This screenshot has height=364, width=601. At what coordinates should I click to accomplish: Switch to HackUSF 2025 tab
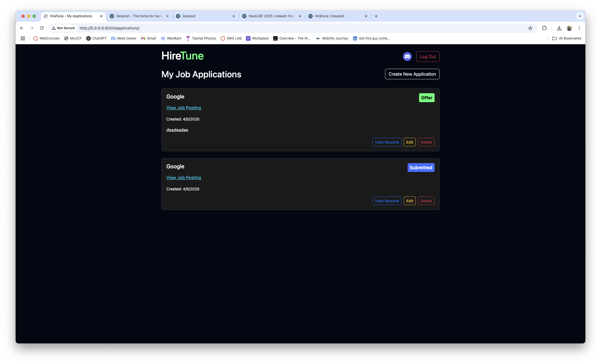click(x=271, y=16)
